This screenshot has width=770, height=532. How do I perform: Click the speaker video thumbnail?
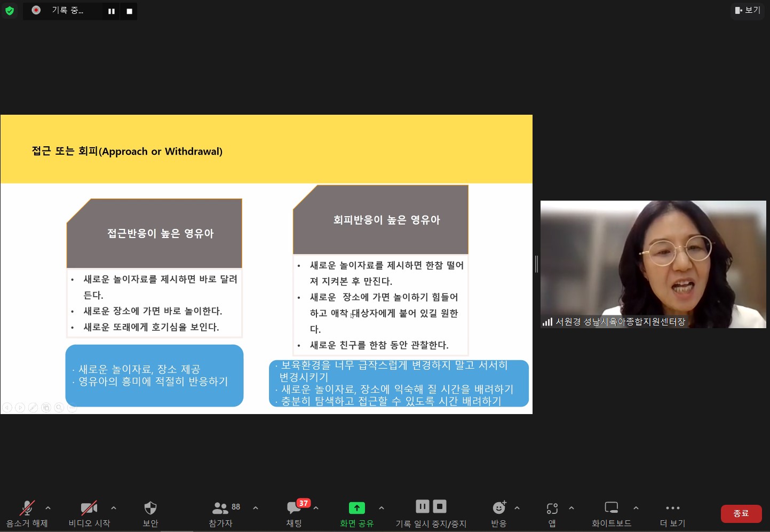point(653,264)
